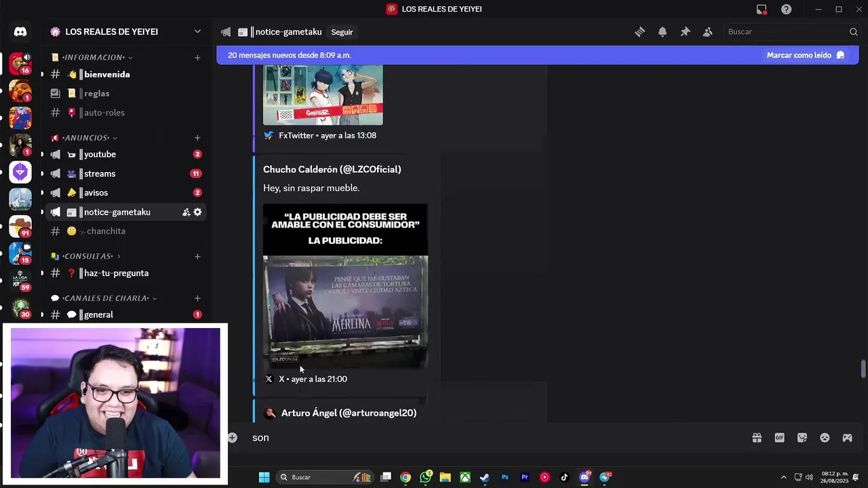Add channel to CANALES DE CHARLA category
The width and height of the screenshot is (868, 488).
tap(197, 298)
